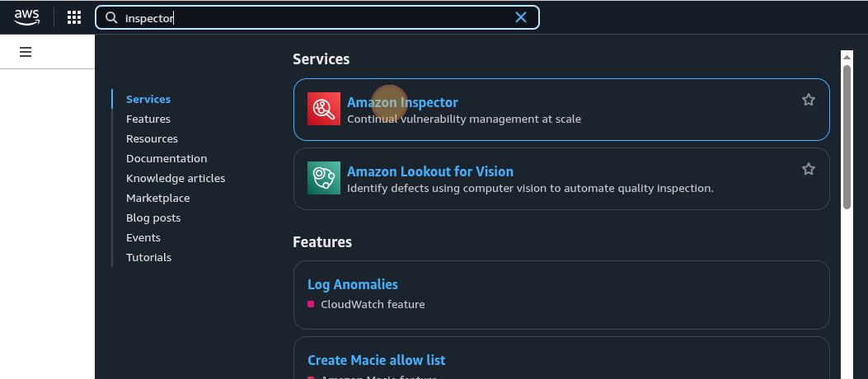The image size is (868, 379).
Task: Favorite Amazon Lookout for Vision star
Action: (808, 169)
